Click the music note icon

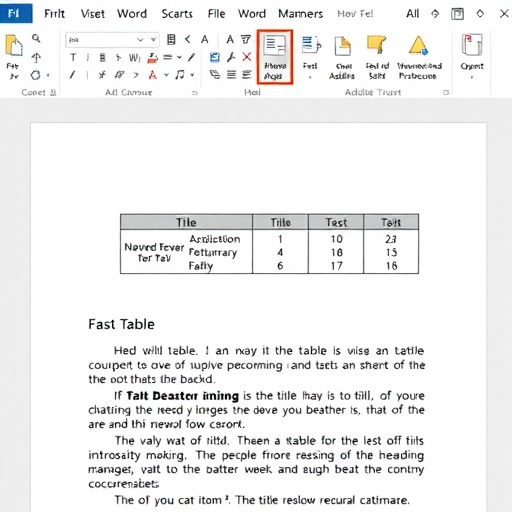click(180, 75)
